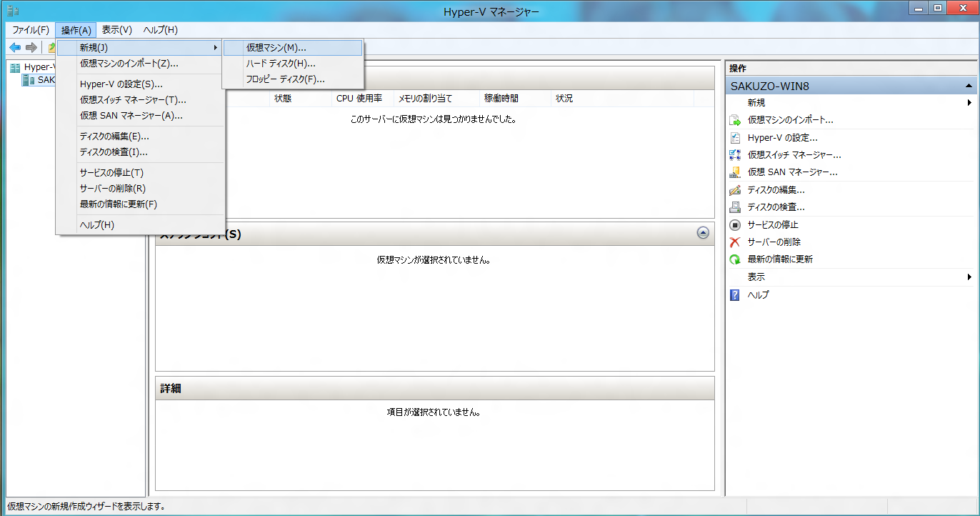
Task: Select 仮想マシンのインポート(Z)... in the dropdown menu
Action: (141, 64)
